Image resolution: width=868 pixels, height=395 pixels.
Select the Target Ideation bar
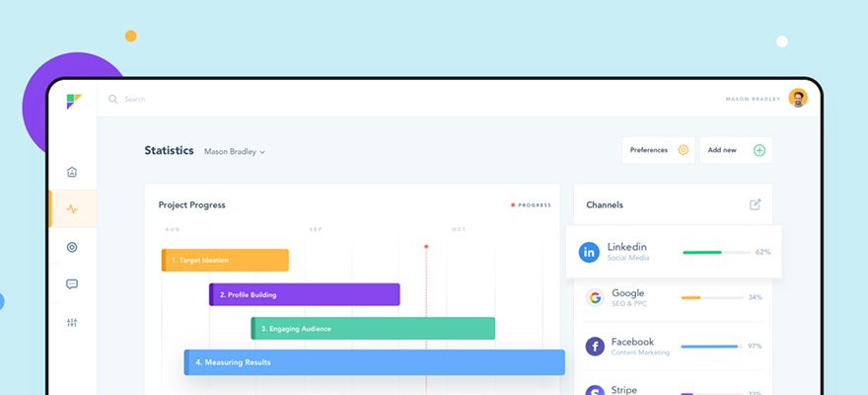click(x=225, y=260)
